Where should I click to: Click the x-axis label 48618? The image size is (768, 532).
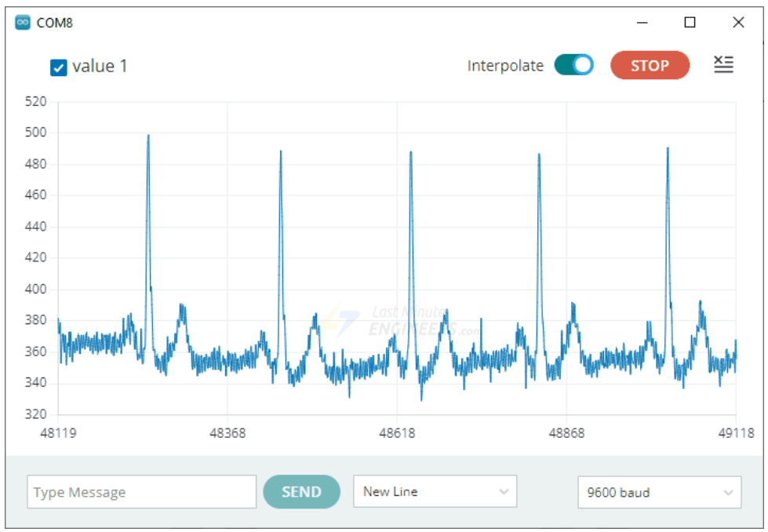(397, 433)
